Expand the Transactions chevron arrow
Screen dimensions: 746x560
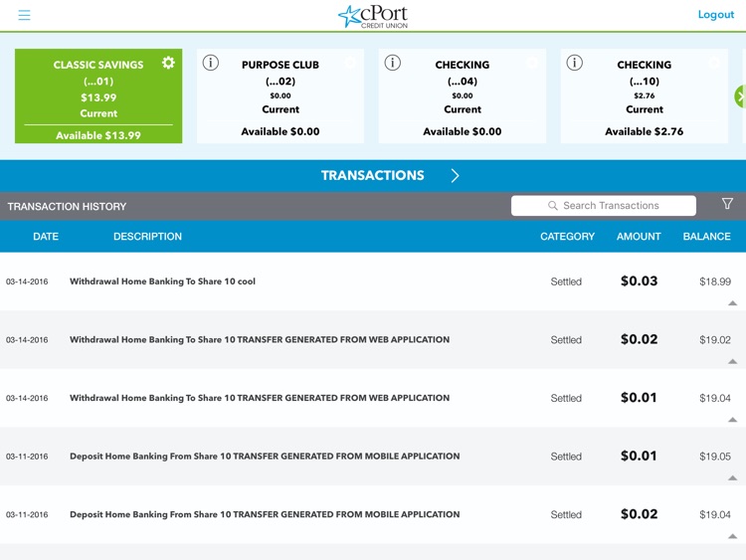coord(455,176)
